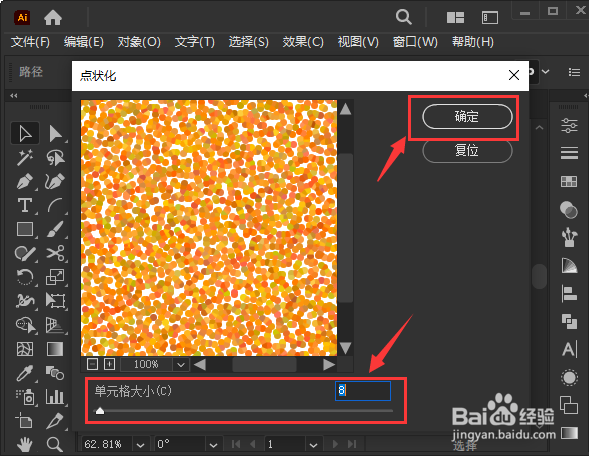Select the Curvature tool

(55, 181)
